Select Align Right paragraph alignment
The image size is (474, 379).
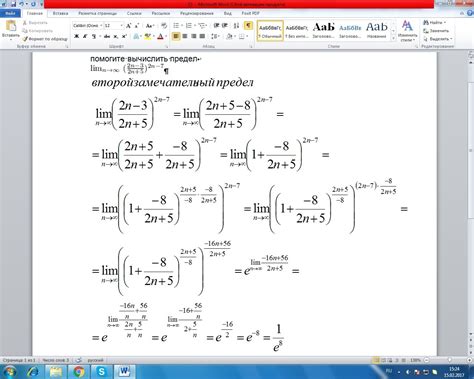click(x=194, y=36)
